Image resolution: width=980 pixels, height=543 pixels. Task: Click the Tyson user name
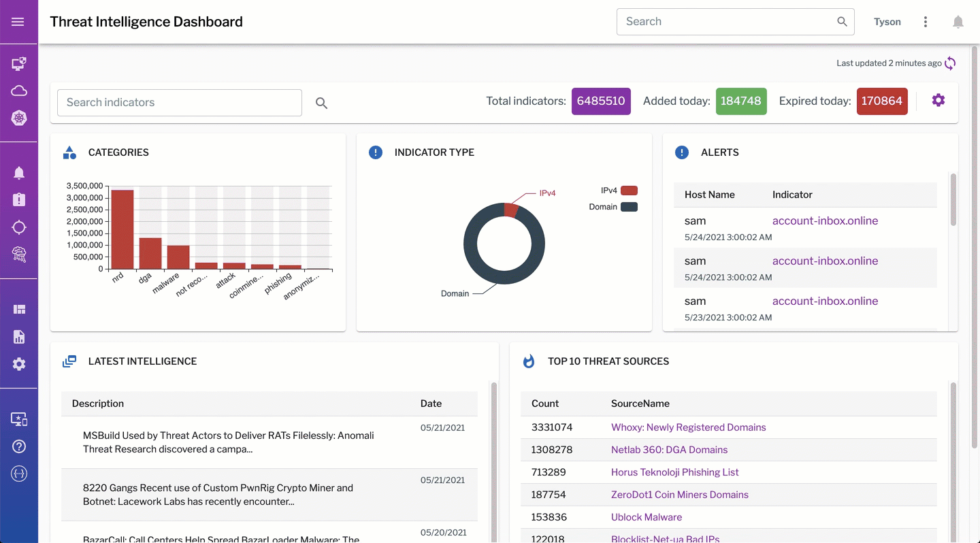[x=887, y=22]
